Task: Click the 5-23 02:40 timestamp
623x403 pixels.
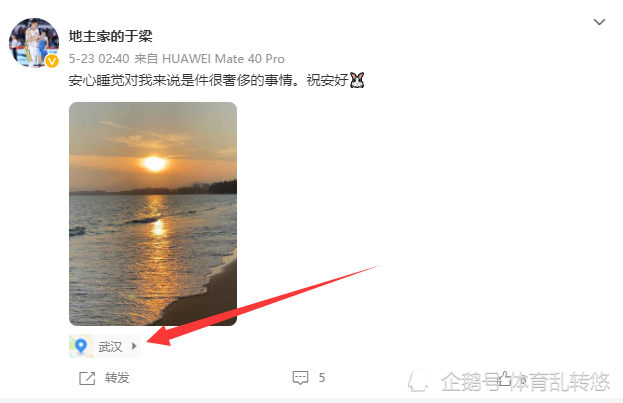Action: click(99, 59)
